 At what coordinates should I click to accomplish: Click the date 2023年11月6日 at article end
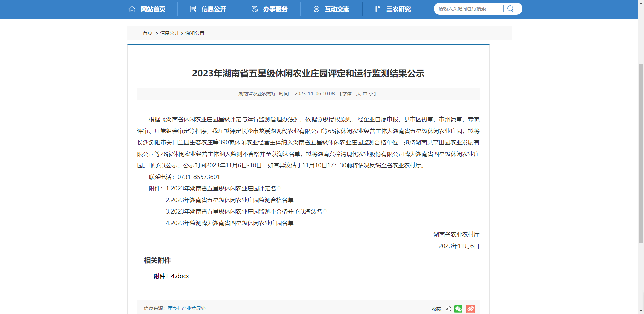(459, 246)
